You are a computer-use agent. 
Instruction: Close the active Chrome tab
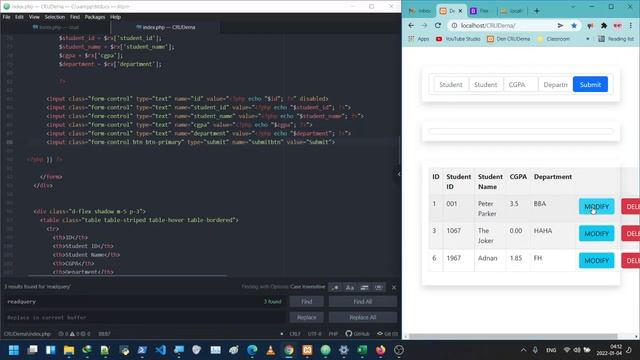tap(460, 11)
